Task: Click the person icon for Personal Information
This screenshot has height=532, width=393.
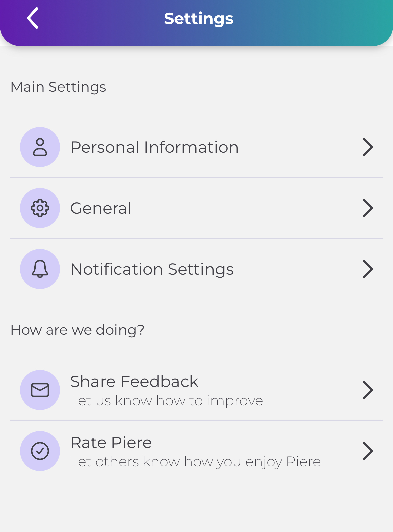Action: [40, 147]
